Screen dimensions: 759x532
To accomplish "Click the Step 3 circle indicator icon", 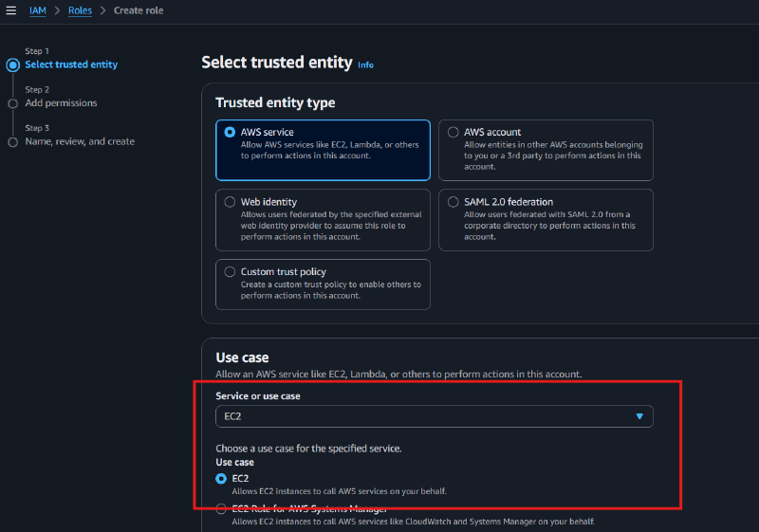I will coord(13,142).
